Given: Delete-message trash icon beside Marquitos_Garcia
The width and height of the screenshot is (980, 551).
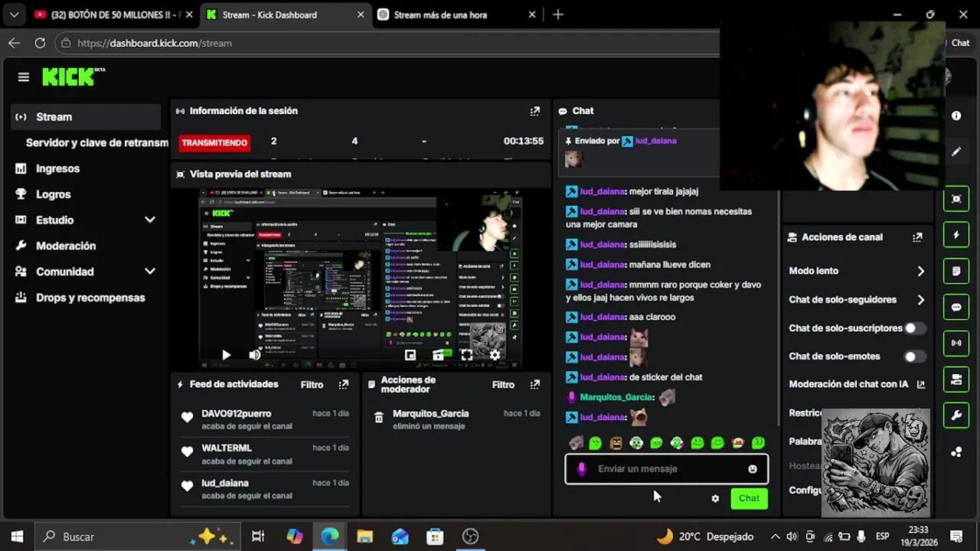Looking at the screenshot, I should pos(378,417).
